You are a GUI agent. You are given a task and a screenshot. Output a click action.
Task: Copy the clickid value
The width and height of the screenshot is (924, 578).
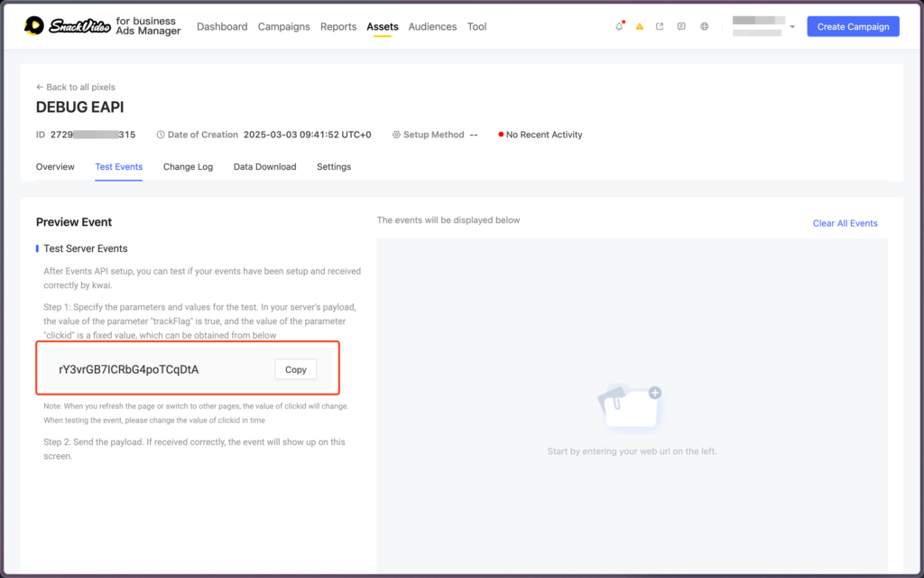(296, 369)
